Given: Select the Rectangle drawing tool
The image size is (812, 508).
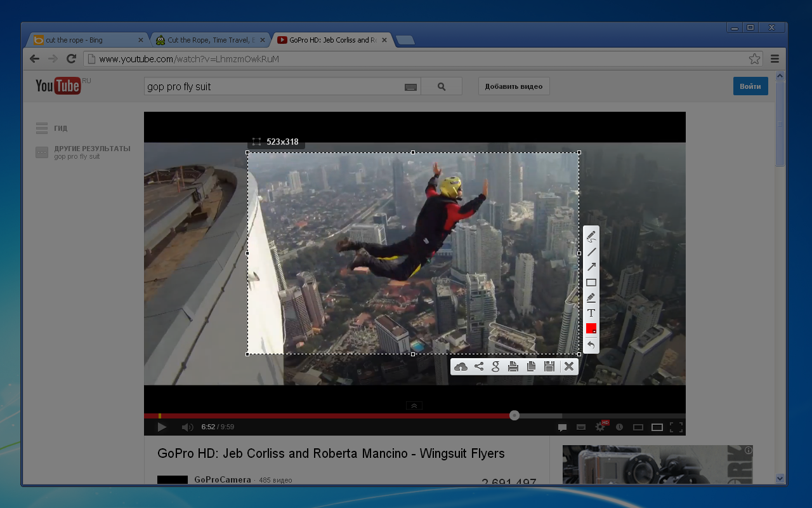Looking at the screenshot, I should (591, 283).
